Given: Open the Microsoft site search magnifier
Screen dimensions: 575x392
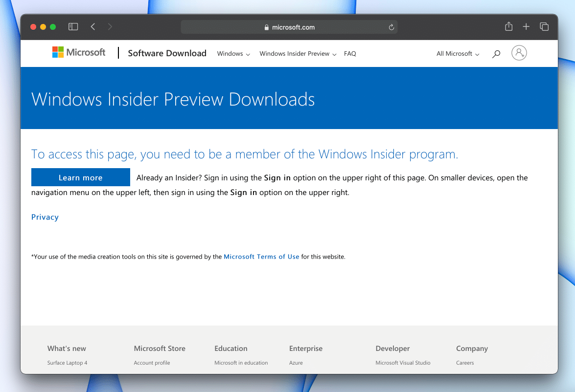Looking at the screenshot, I should [496, 54].
